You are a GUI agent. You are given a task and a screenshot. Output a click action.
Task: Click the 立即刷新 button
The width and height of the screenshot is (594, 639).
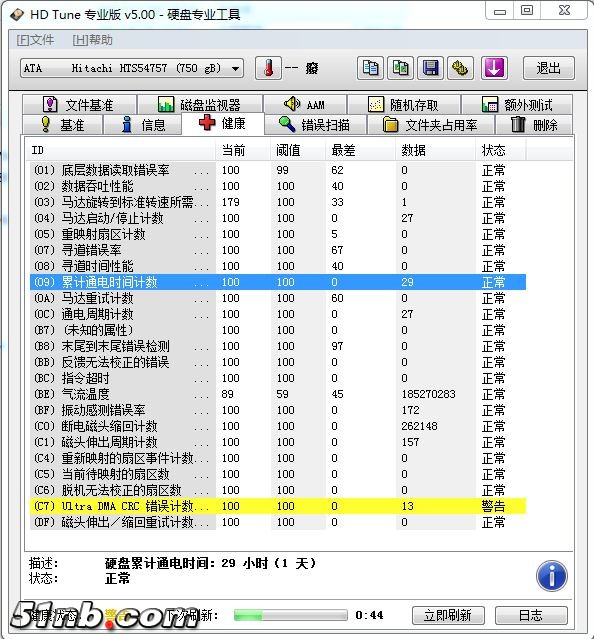pyautogui.click(x=448, y=615)
